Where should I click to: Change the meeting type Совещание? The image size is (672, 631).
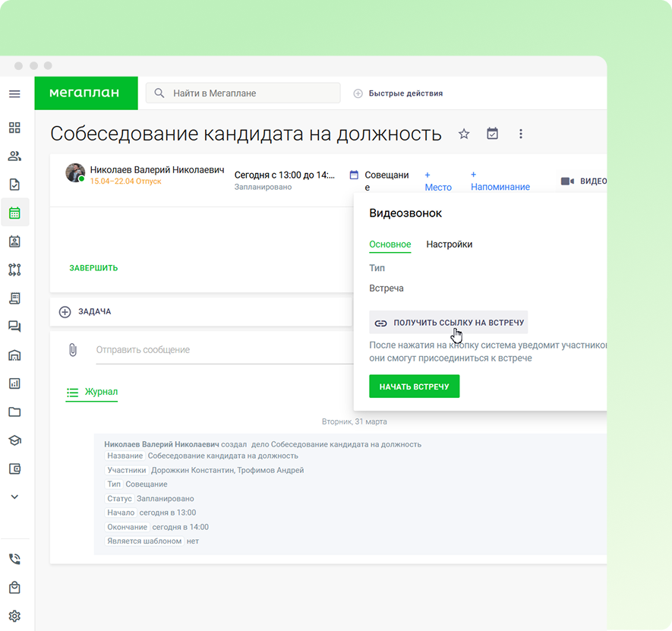click(386, 181)
